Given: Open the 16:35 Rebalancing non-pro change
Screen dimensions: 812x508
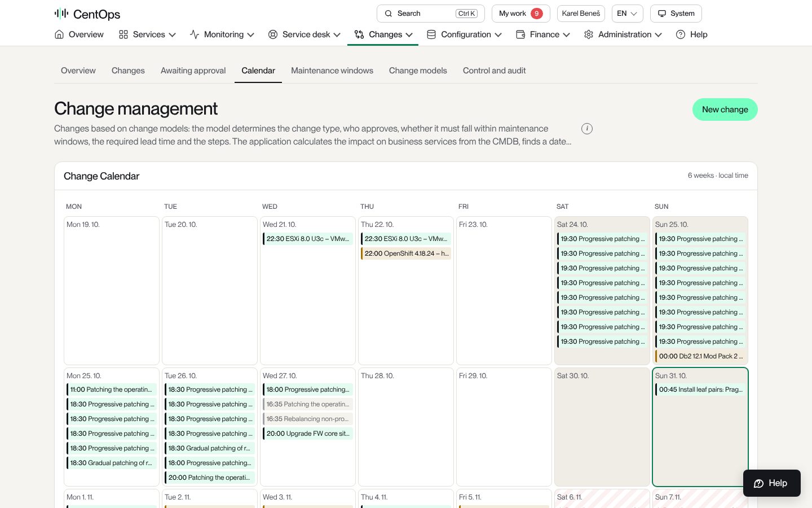Looking at the screenshot, I should 308,419.
